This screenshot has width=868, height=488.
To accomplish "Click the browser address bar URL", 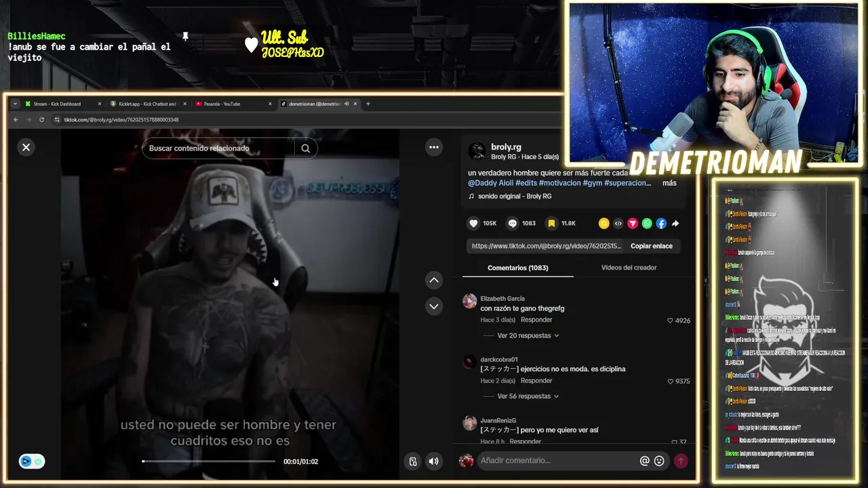I will [121, 120].
